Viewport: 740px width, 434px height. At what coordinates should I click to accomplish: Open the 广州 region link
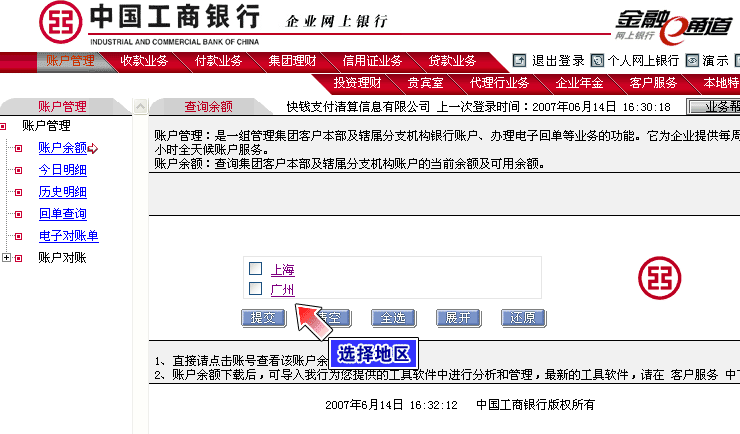pyautogui.click(x=283, y=290)
